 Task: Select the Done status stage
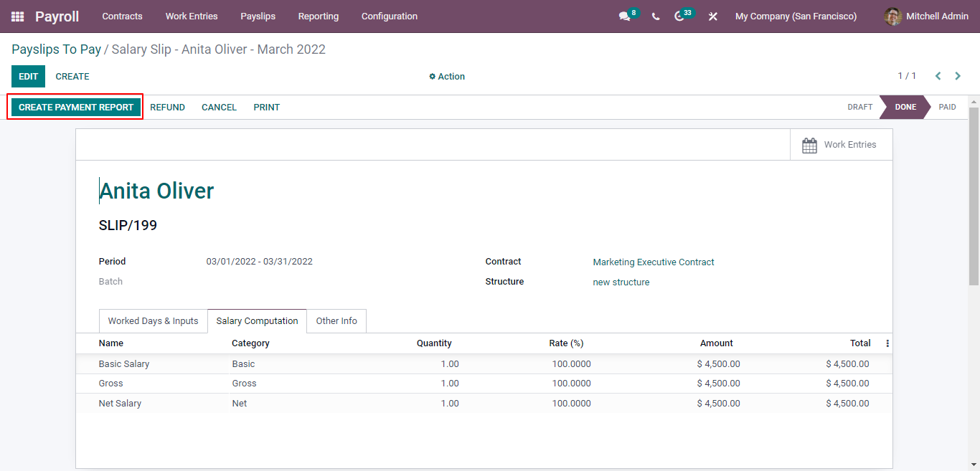tap(905, 108)
